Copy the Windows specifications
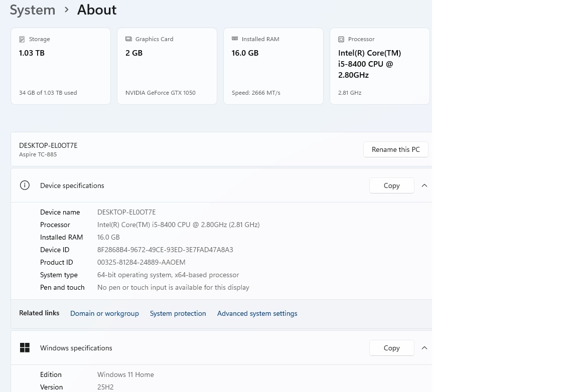Image resolution: width=578 pixels, height=392 pixels. point(391,348)
